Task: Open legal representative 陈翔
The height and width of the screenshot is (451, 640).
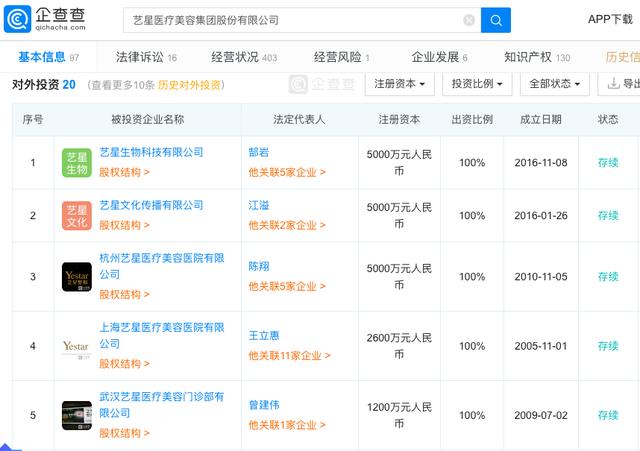Action: tap(259, 267)
